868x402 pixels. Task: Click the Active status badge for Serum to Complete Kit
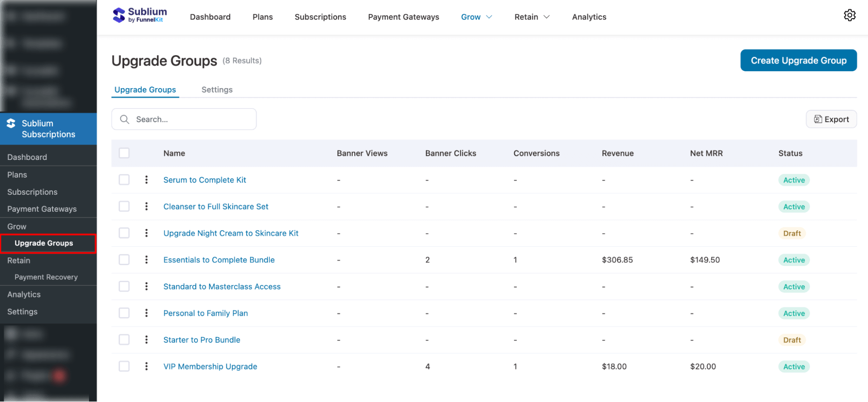pos(794,179)
